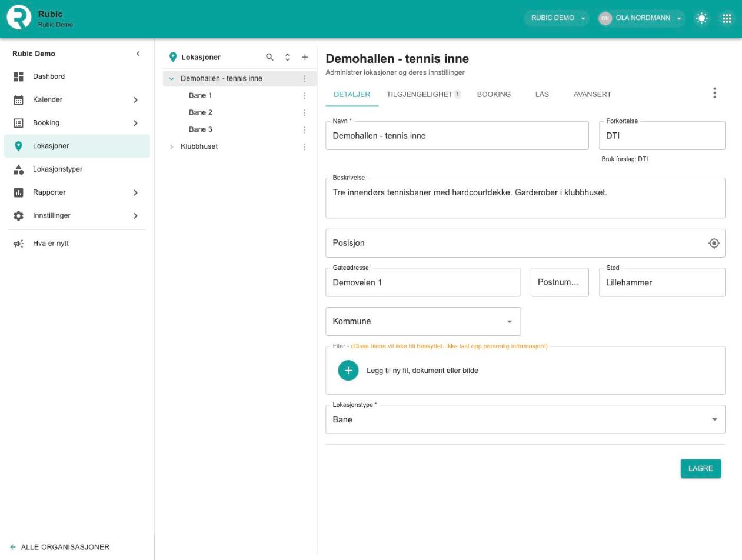Expand the Kalender submenu
This screenshot has height=560, width=742.
(135, 100)
